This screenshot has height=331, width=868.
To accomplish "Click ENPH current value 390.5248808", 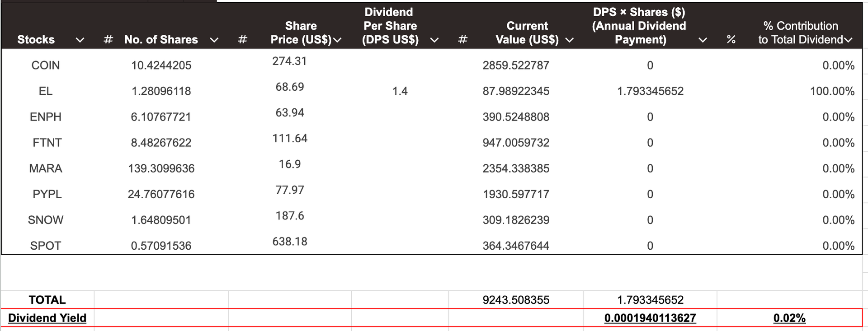I will (x=516, y=117).
